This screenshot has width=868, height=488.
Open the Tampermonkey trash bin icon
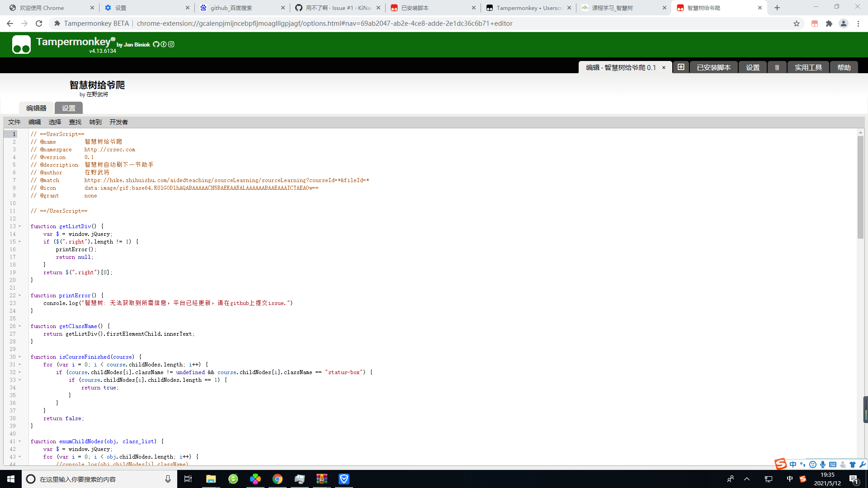pos(777,67)
